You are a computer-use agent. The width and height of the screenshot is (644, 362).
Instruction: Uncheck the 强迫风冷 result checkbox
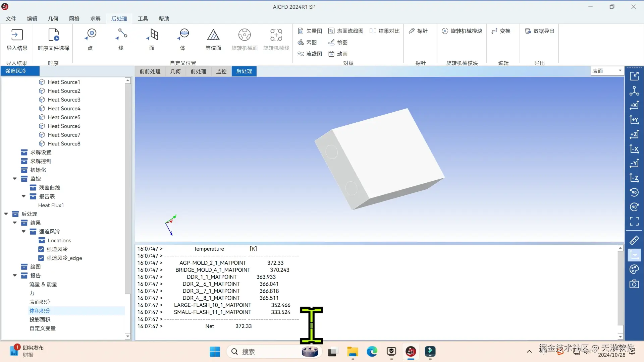[41, 249]
